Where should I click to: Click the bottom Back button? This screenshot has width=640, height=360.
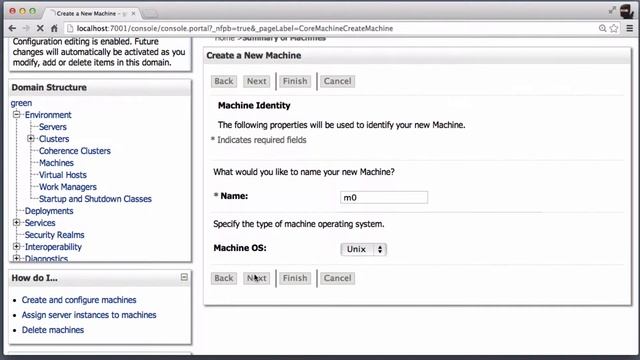[224, 278]
